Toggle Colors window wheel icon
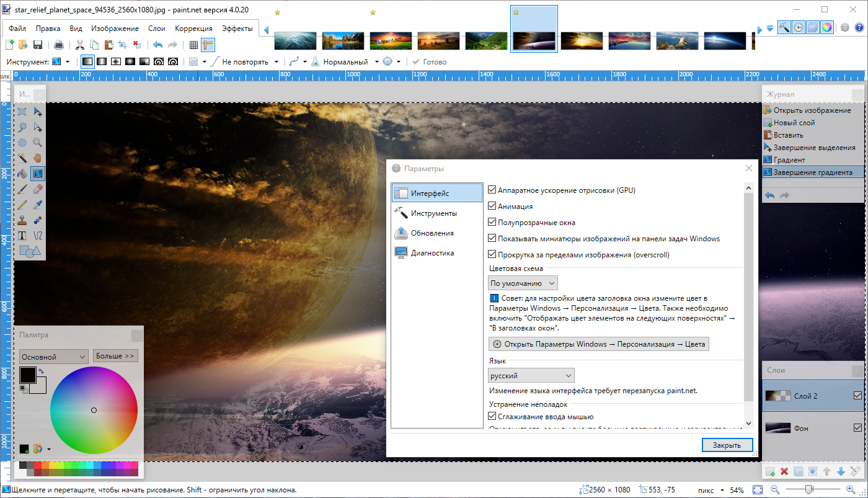Viewport: 868px width, 498px height. click(827, 27)
